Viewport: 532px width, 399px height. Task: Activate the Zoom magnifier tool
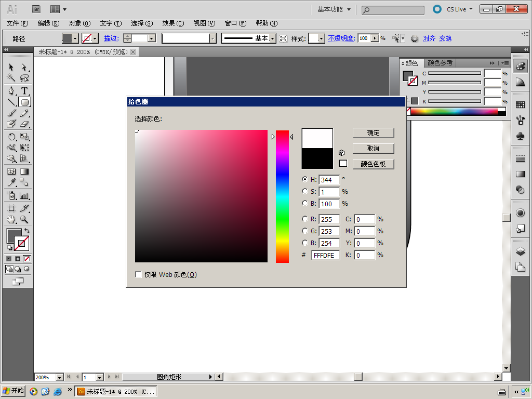pos(24,220)
